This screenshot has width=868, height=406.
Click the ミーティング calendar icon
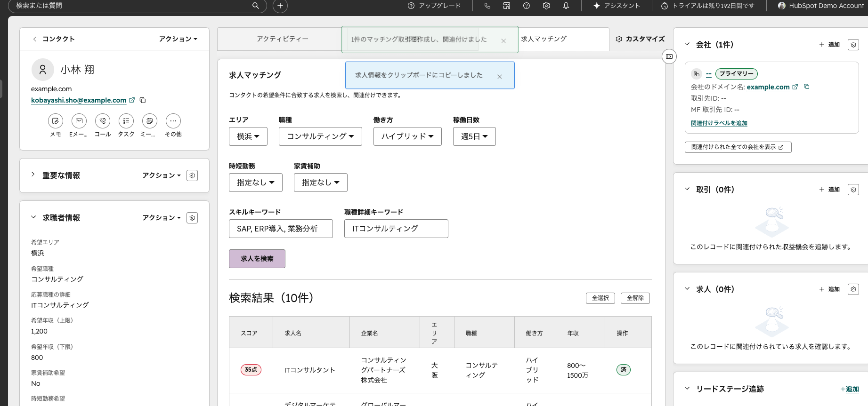coord(150,121)
